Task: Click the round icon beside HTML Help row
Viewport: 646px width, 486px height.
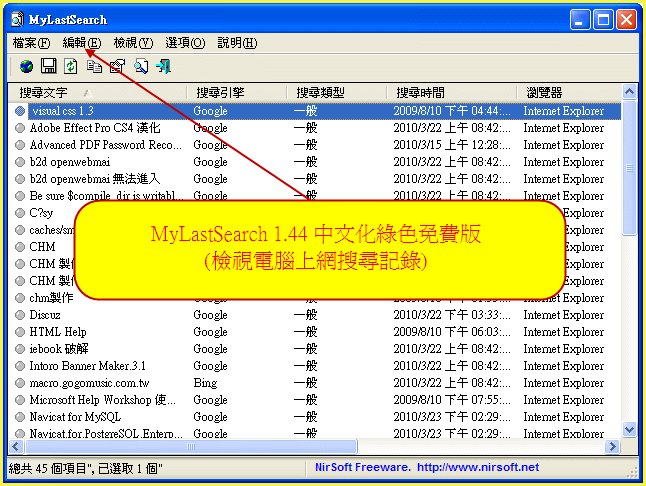Action: click(20, 332)
